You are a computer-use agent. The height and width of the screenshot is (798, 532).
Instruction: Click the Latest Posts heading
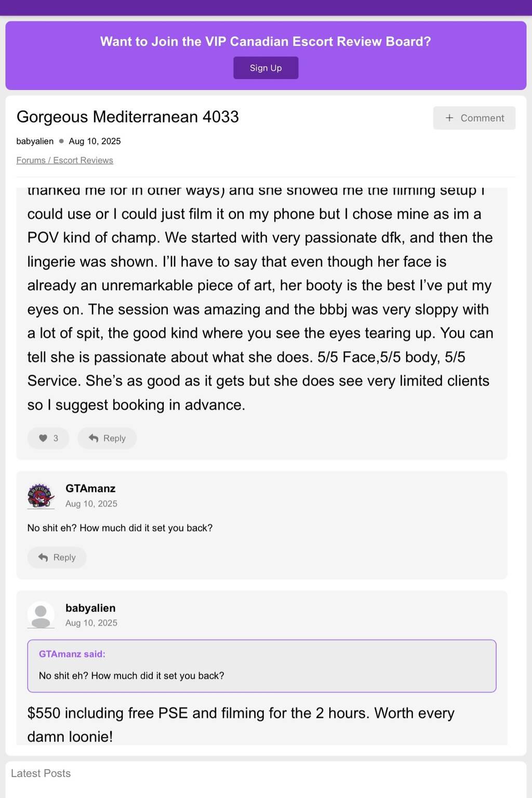tap(41, 773)
